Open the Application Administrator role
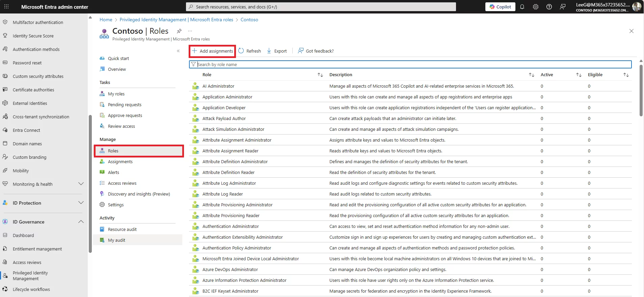The width and height of the screenshot is (644, 297). click(227, 97)
